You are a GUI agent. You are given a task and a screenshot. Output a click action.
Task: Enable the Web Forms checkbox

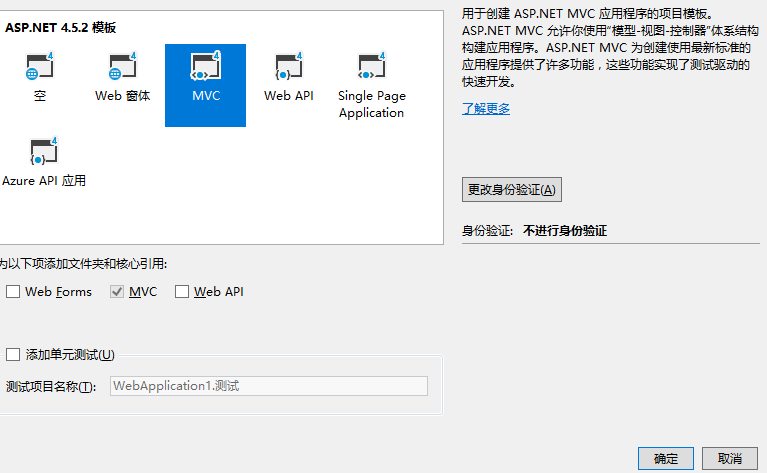click(x=13, y=292)
